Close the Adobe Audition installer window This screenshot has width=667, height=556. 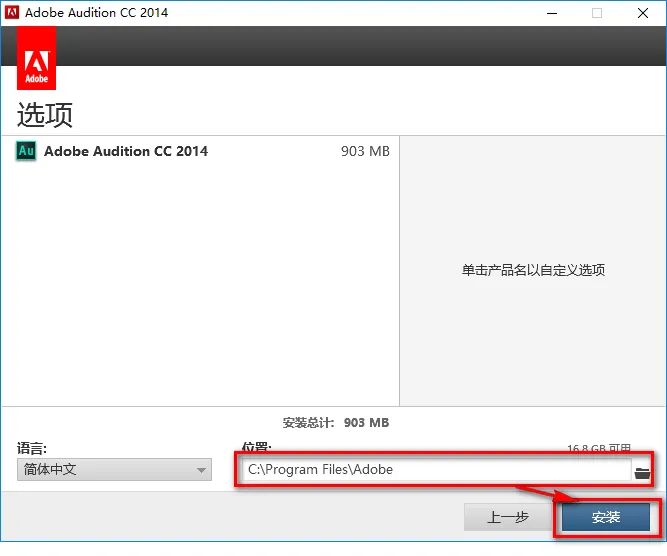643,13
